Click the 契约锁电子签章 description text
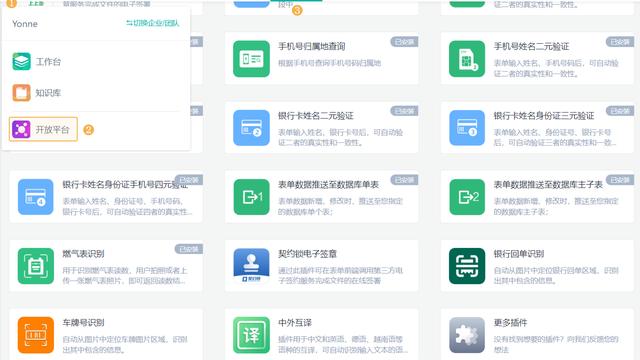The image size is (640, 360). pos(340,276)
